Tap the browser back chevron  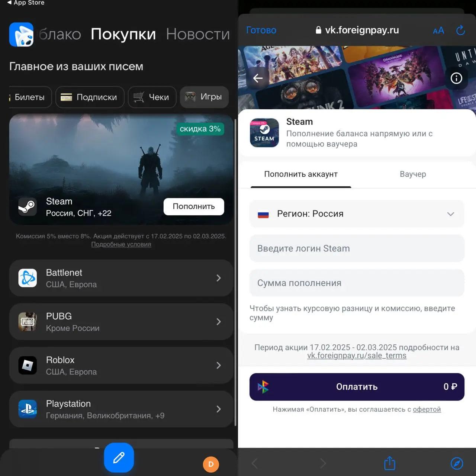click(254, 463)
